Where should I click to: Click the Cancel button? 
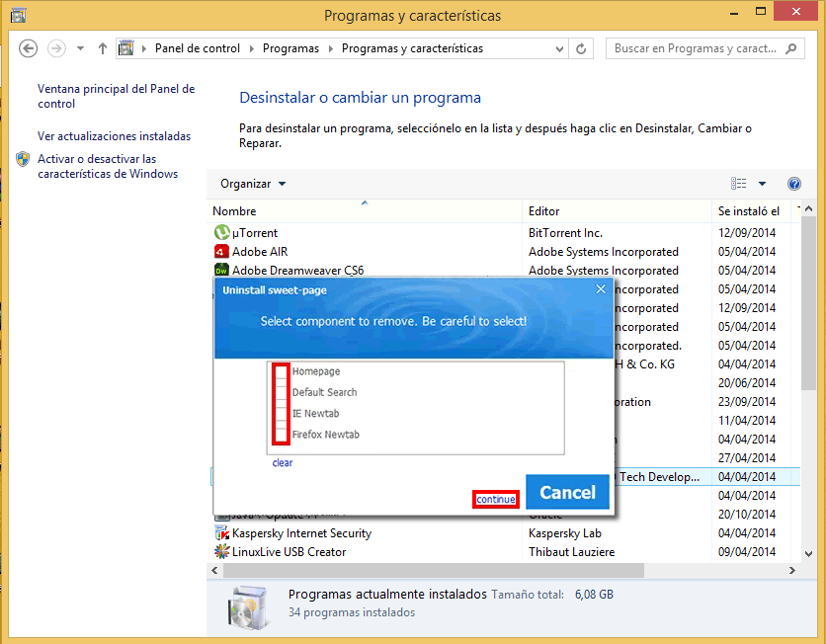pos(567,492)
